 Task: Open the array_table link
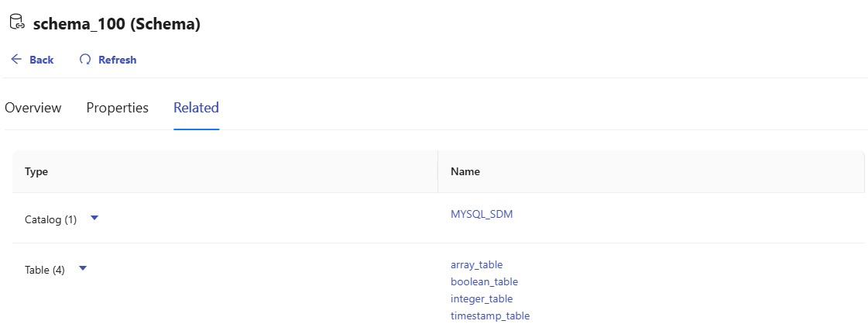tap(476, 264)
